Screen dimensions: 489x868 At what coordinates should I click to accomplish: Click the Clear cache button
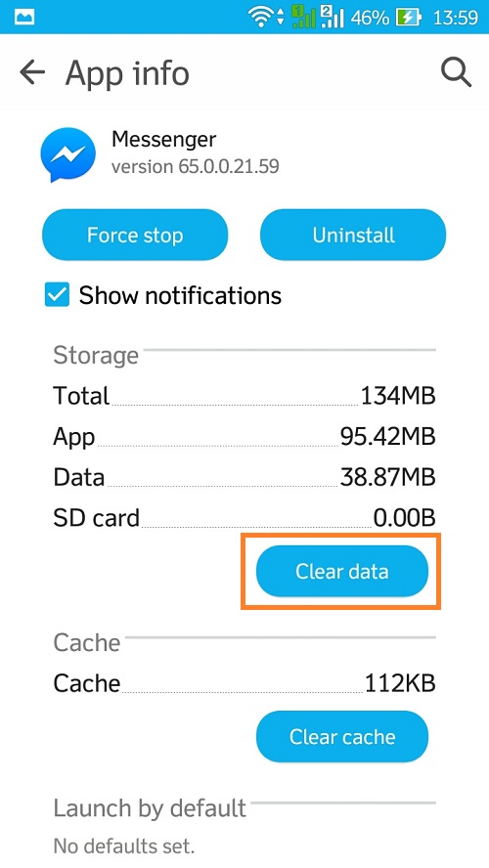341,737
